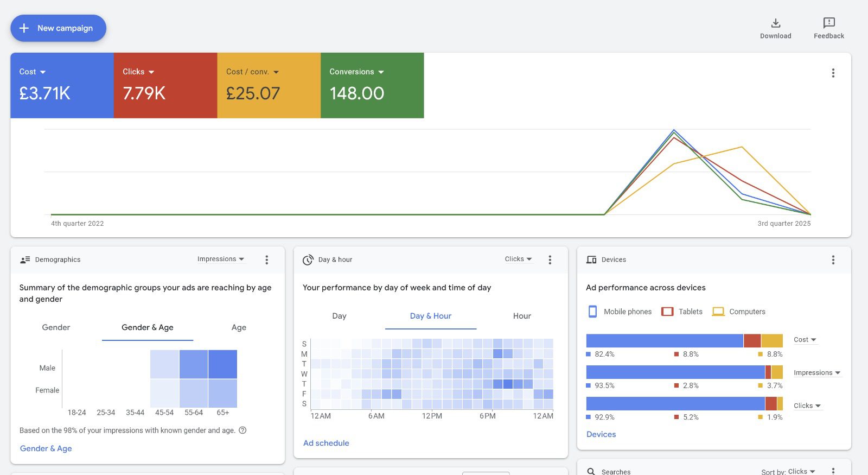The height and width of the screenshot is (475, 868).
Task: Click the New campaign button
Action: [58, 28]
